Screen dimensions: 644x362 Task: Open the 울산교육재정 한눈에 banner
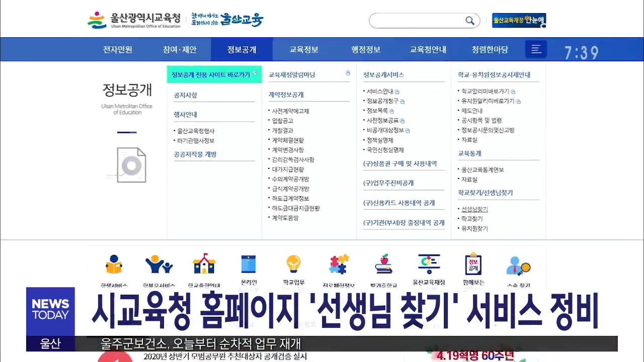click(x=519, y=21)
